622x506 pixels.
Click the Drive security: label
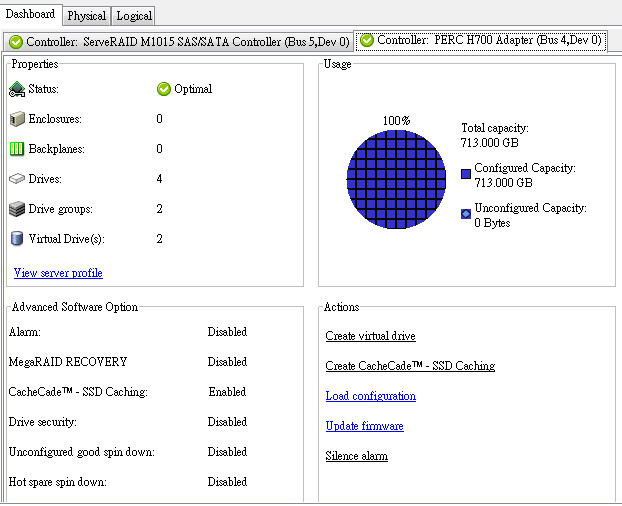tap(43, 422)
